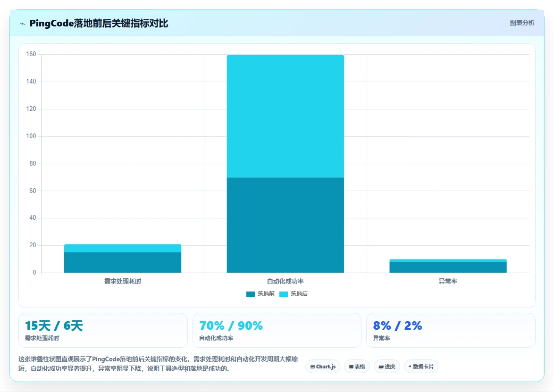Image resolution: width=554 pixels, height=392 pixels.
Task: Click the 8% / 2% data card value
Action: 397,325
